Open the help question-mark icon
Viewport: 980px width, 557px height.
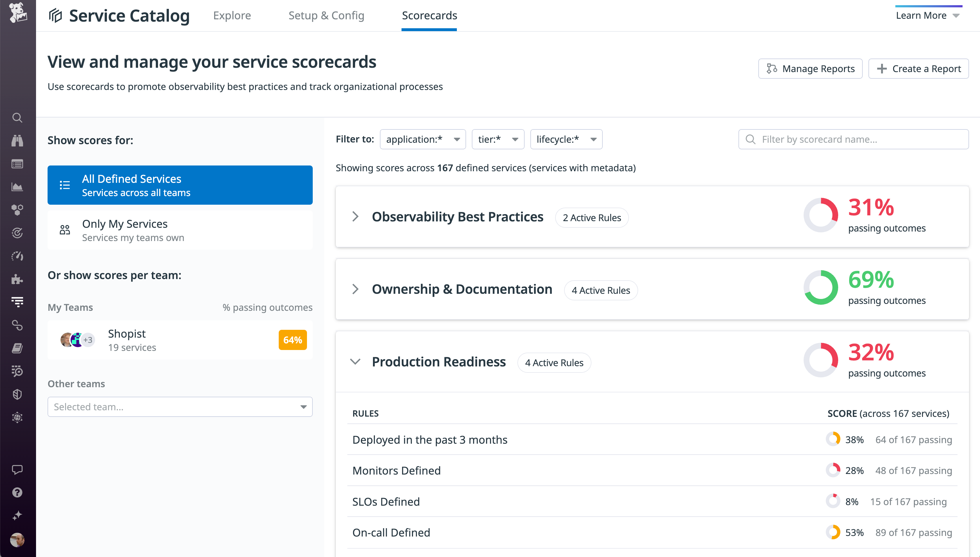point(17,493)
